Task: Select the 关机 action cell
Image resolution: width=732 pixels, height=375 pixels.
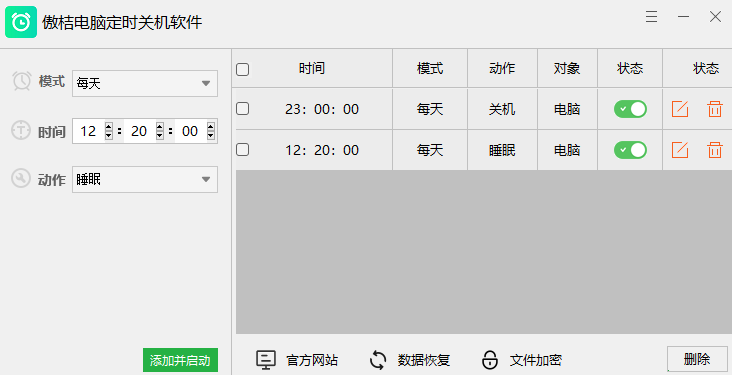Action: tap(502, 109)
